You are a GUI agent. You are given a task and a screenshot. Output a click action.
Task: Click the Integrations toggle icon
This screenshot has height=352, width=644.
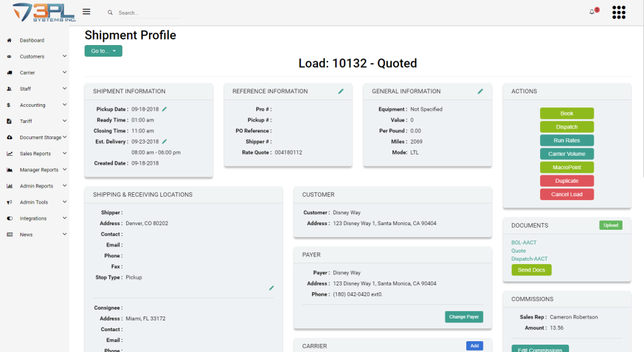coord(9,218)
